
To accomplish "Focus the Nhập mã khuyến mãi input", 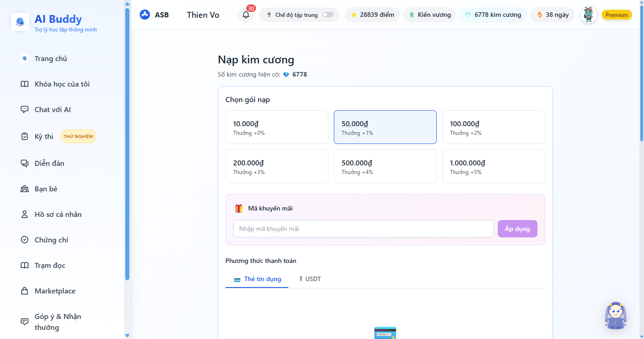I will pos(363,229).
